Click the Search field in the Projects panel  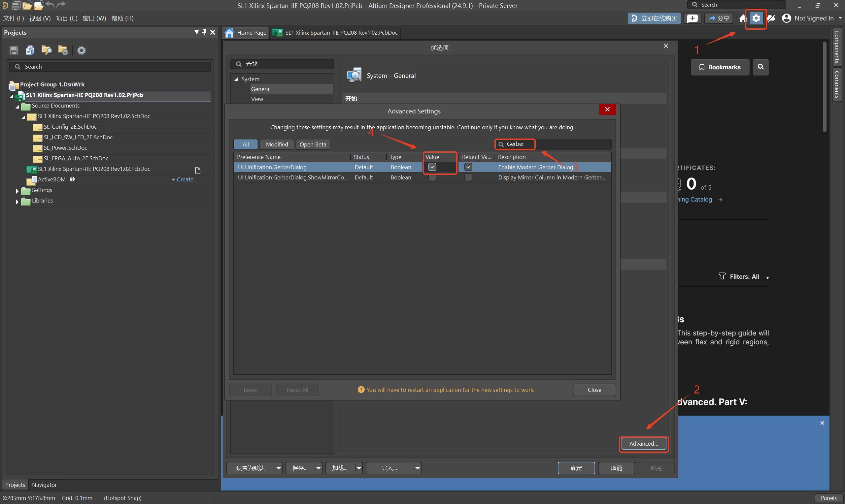110,67
